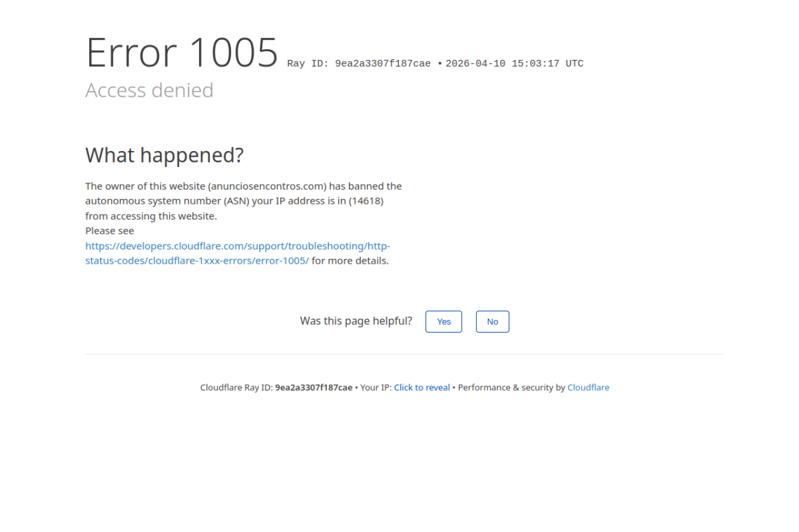Click the Ray ID beside the error title
Screen dimensions: 799x532
359,64
